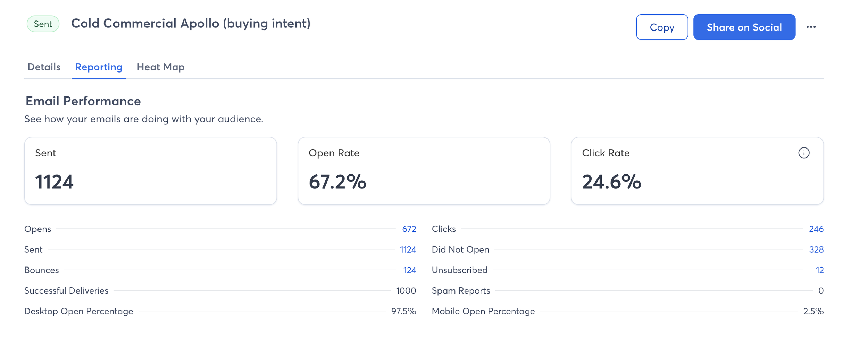Screen dimensions: 868x347
Task: Click the campaign title Cold Commercial Apollo
Action: [191, 24]
